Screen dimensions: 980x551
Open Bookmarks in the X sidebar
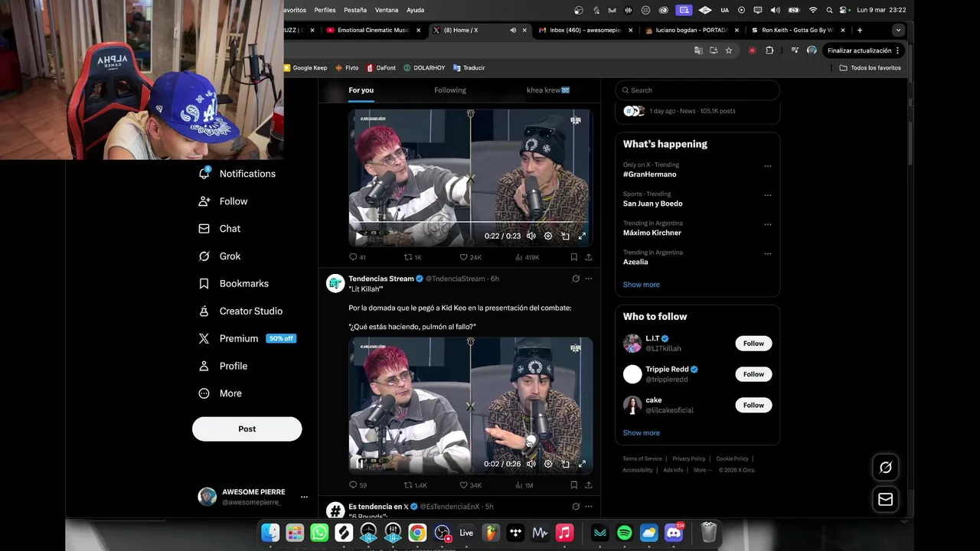coord(234,284)
